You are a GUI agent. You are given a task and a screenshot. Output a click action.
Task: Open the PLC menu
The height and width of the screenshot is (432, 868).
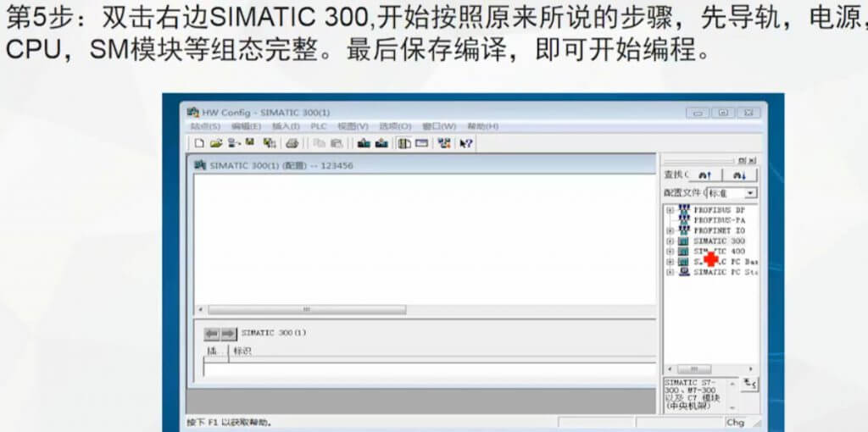coord(319,127)
